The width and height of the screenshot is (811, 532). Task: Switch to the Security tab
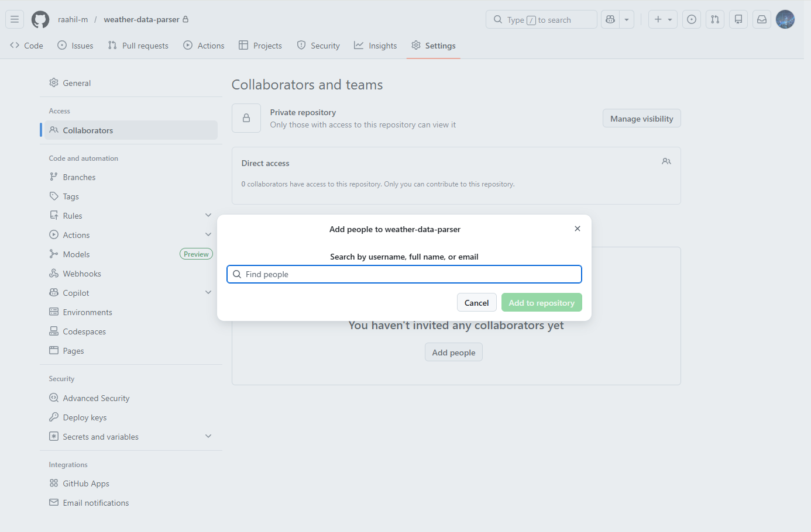click(x=318, y=46)
